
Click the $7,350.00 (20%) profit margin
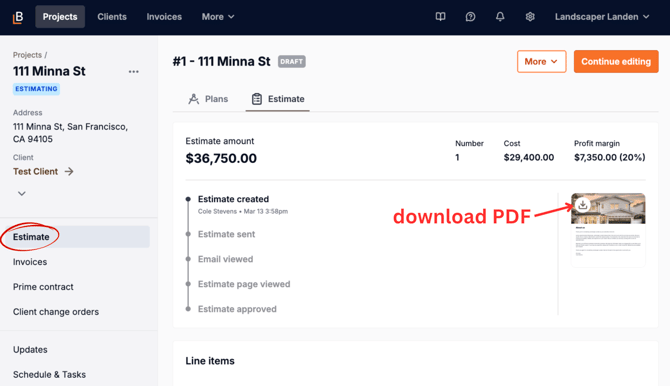point(609,157)
